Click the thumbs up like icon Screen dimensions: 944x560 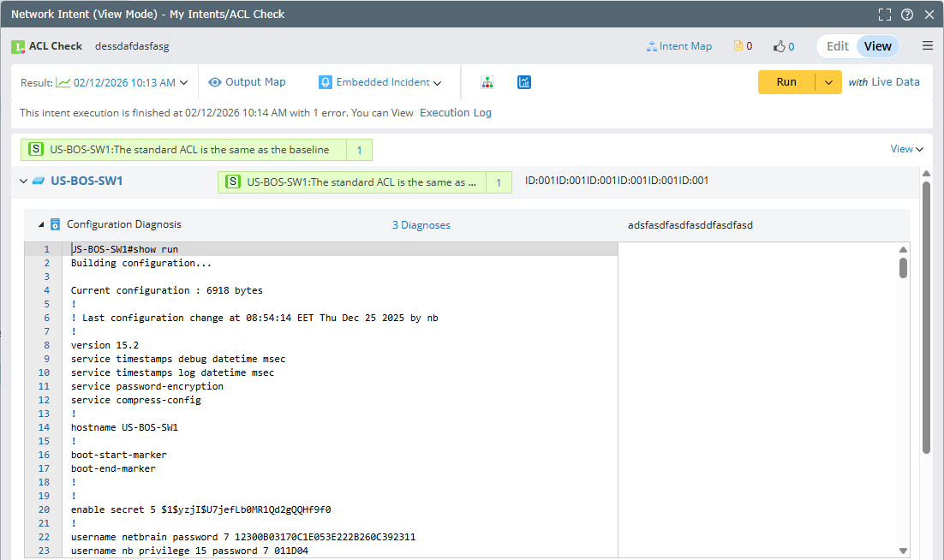780,46
